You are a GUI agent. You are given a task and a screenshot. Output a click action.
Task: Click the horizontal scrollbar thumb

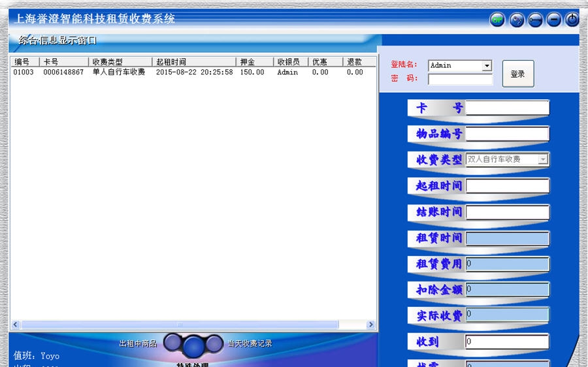pos(180,325)
